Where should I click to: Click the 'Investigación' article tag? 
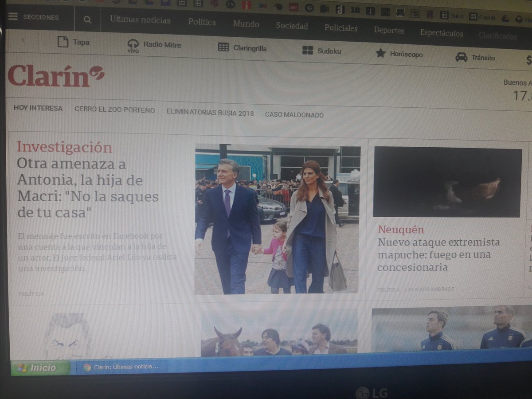point(65,147)
